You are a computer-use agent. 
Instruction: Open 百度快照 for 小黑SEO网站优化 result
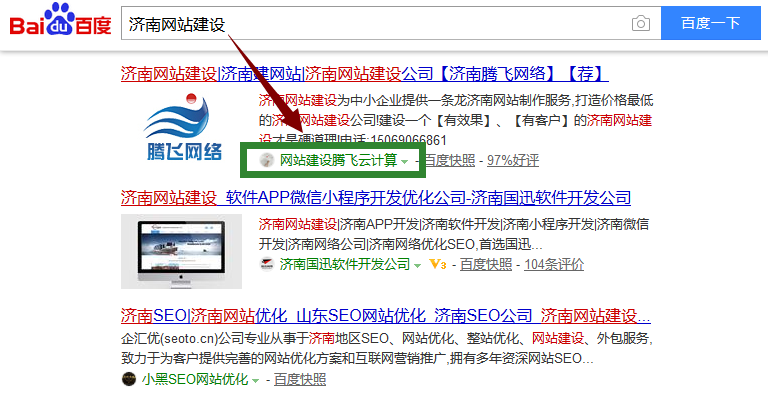click(300, 379)
